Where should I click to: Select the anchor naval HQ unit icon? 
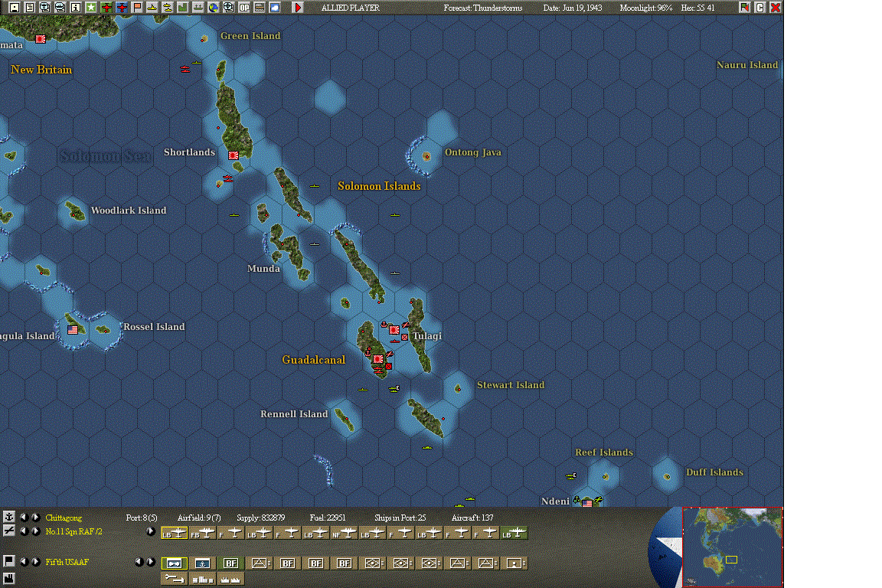click(x=202, y=563)
